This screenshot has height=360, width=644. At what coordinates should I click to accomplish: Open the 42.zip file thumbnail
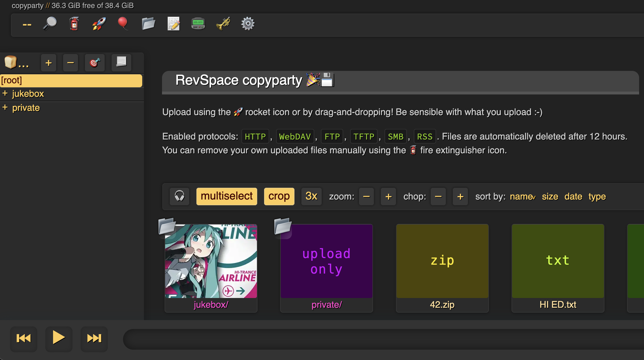click(442, 261)
